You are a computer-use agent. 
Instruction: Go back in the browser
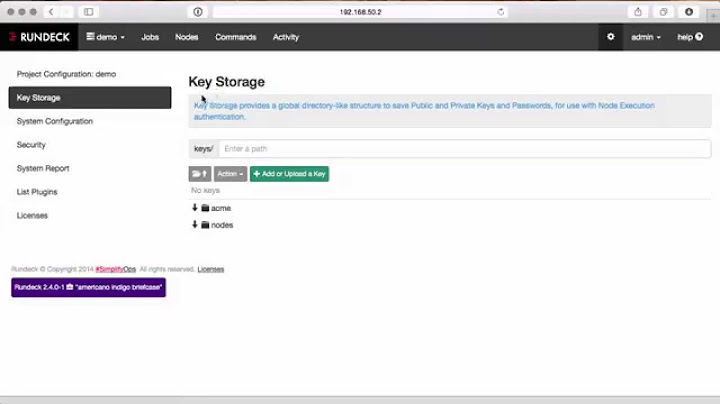pos(51,12)
